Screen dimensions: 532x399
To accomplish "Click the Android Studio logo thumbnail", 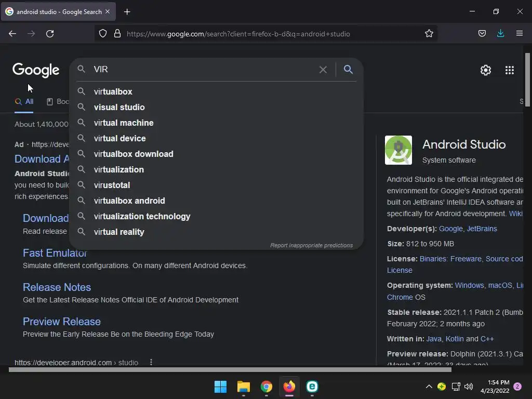I will [398, 150].
